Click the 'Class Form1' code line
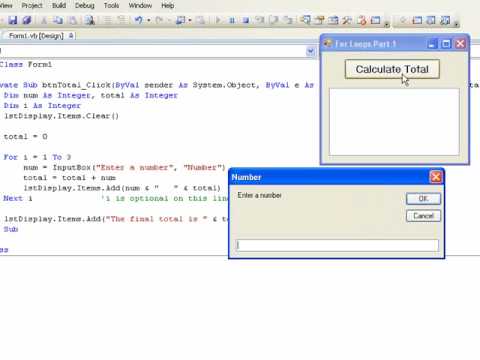Image resolution: width=480 pixels, height=360 pixels. [x=26, y=64]
